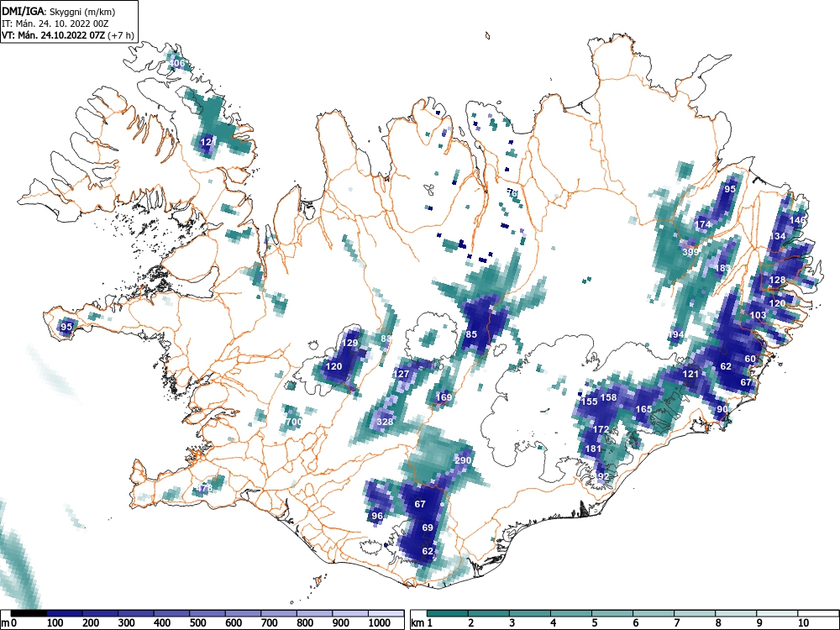
Task: Select the 90 visibility value
Action: click(x=722, y=409)
